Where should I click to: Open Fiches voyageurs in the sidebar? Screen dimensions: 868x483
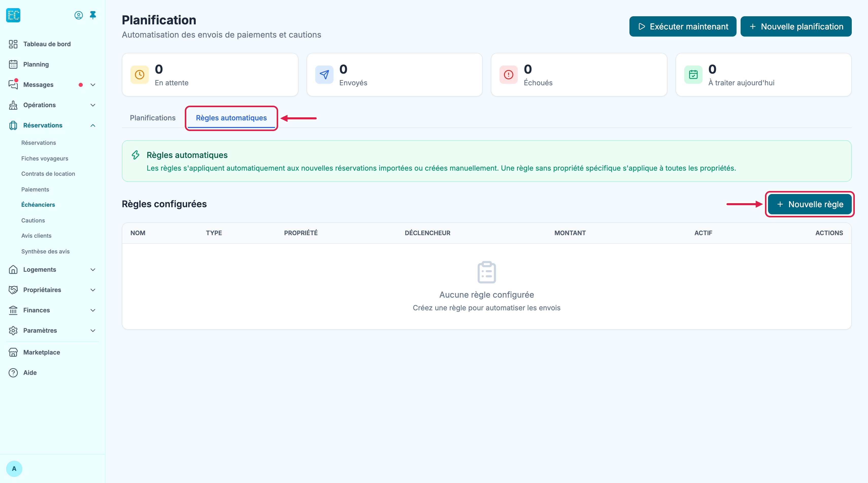(x=45, y=158)
